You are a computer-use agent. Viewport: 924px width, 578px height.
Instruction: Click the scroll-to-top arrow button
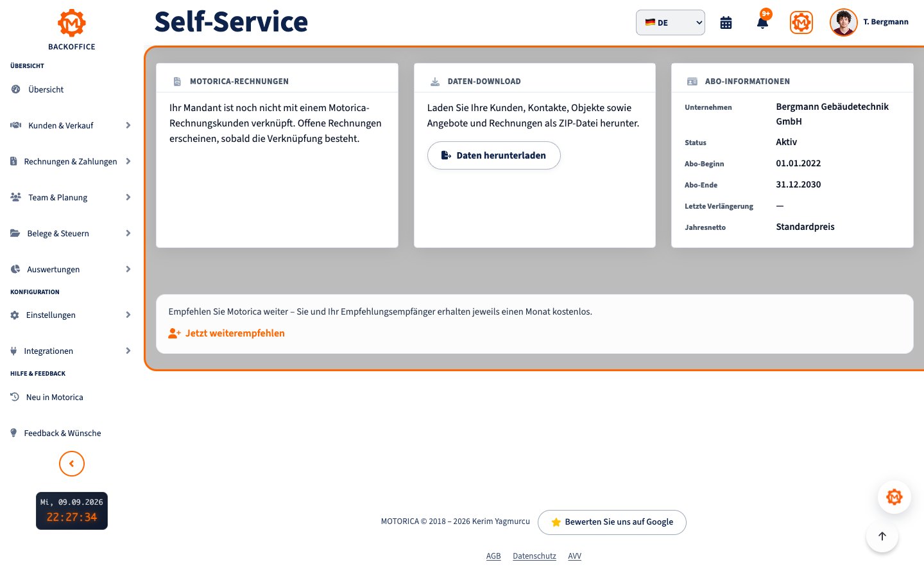[x=882, y=536]
